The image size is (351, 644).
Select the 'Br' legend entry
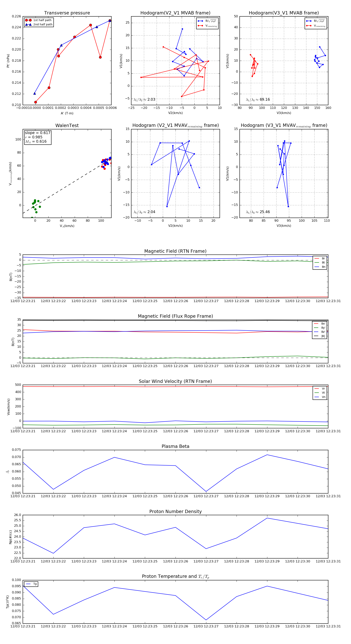[x=320, y=259]
